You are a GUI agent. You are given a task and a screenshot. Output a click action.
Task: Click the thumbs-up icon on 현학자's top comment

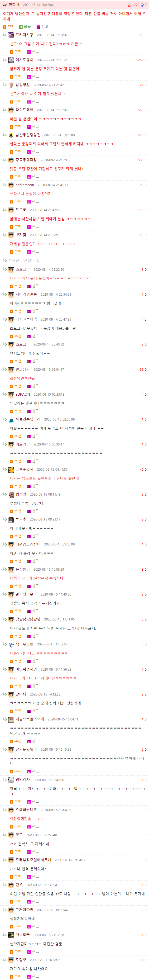(x=129, y=5)
